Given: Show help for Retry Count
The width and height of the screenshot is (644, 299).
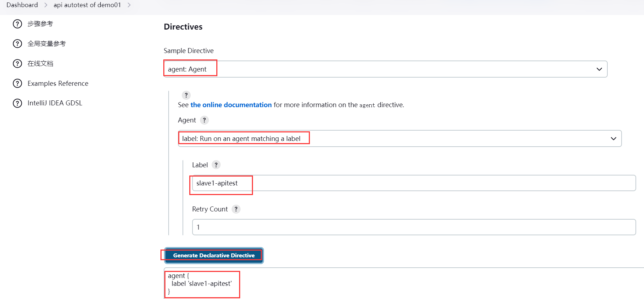Looking at the screenshot, I should 236,209.
